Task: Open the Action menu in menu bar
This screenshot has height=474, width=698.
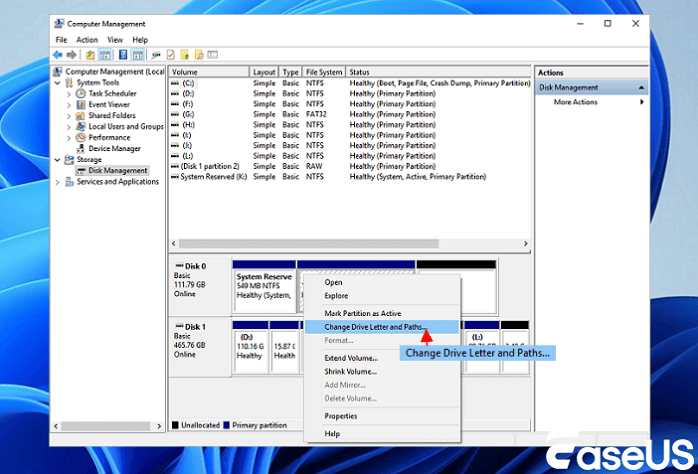Action: (x=87, y=40)
